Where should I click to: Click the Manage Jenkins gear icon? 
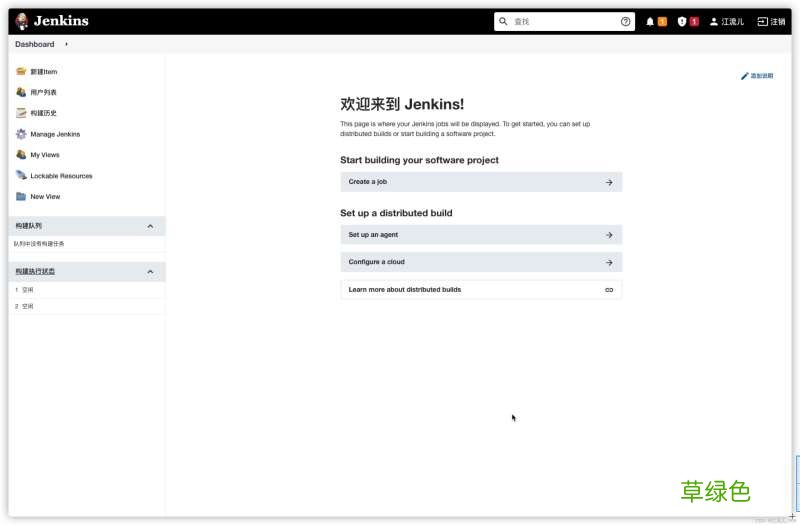21,134
